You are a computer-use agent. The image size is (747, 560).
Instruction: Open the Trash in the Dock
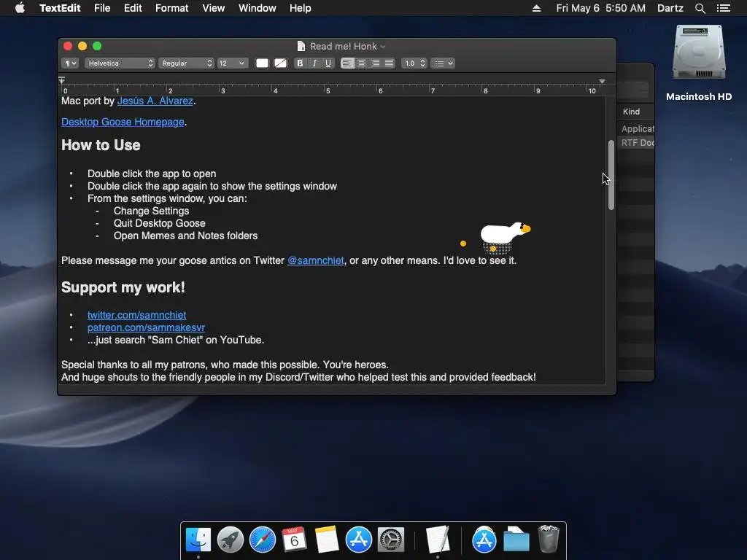pos(549,540)
